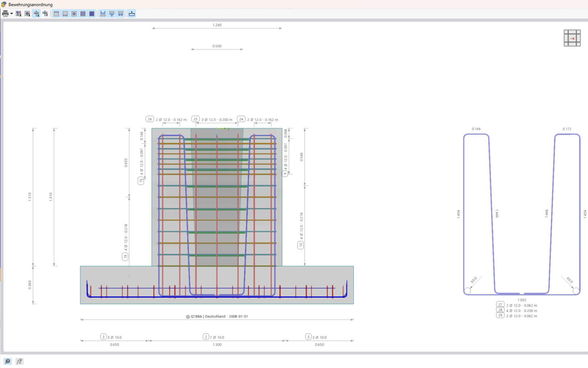
Task: Expand the printer dropdown arrow
Action: [x=11, y=14]
